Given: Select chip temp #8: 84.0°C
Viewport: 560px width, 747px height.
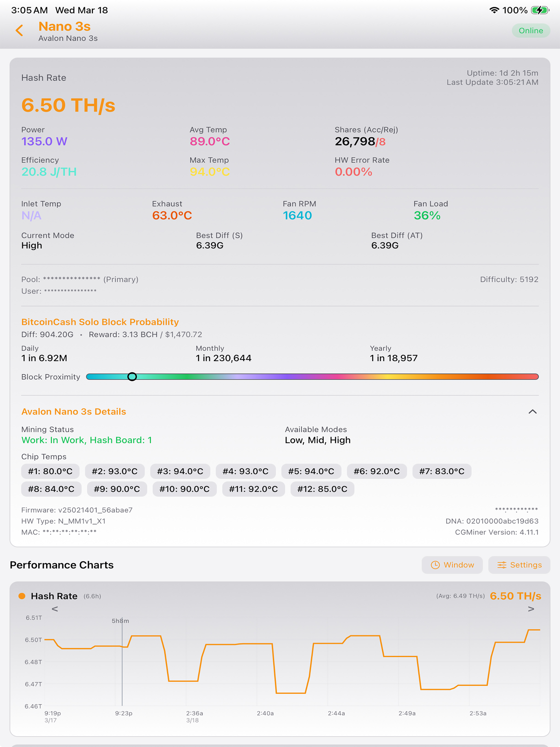Looking at the screenshot, I should (x=51, y=489).
